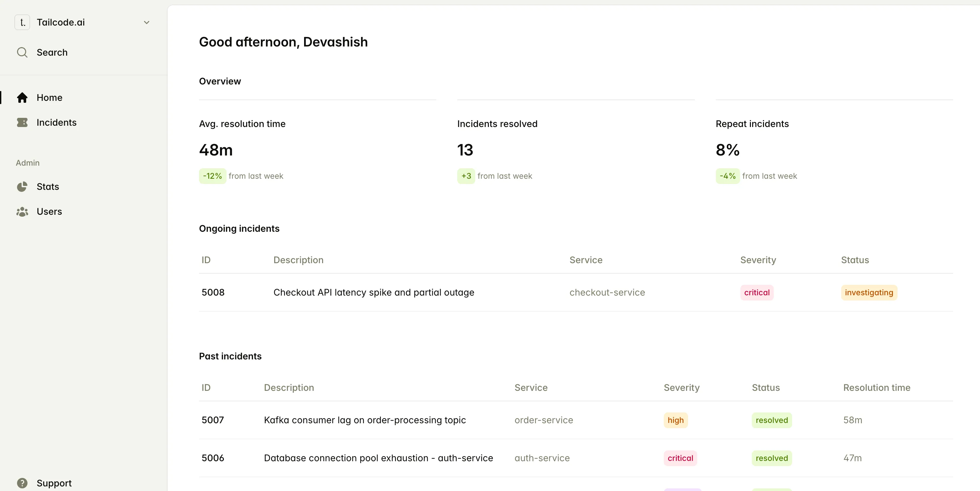Click the high severity badge on incident 5007

675,420
